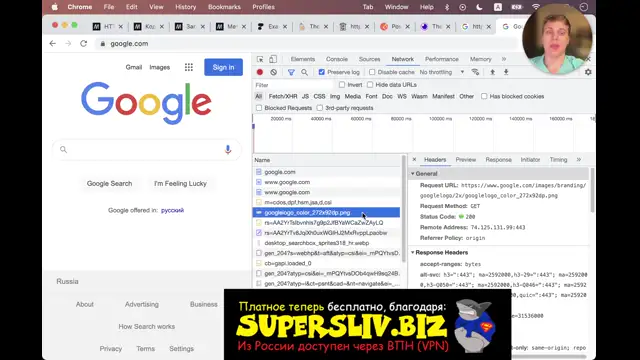Open the Initiator tab
Image resolution: width=640 pixels, height=360 pixels.
(530, 160)
